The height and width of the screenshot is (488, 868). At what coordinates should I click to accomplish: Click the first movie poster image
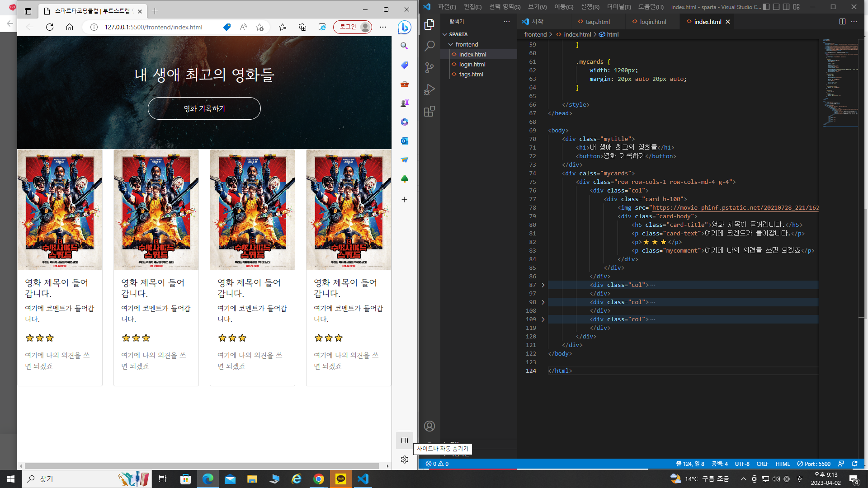[x=60, y=210]
